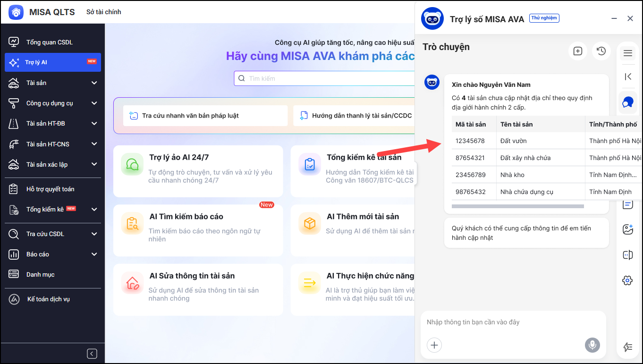Open the AI Tìm kiếm báo cáo card
Image resolution: width=643 pixels, height=364 pixels.
point(198,230)
